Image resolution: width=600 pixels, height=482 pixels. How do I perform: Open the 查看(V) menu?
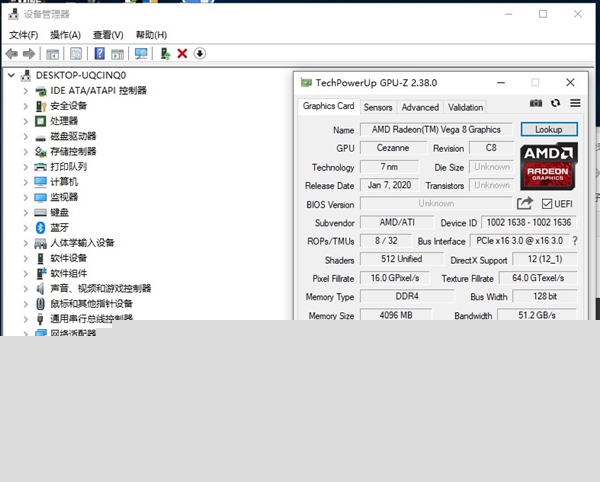click(108, 35)
